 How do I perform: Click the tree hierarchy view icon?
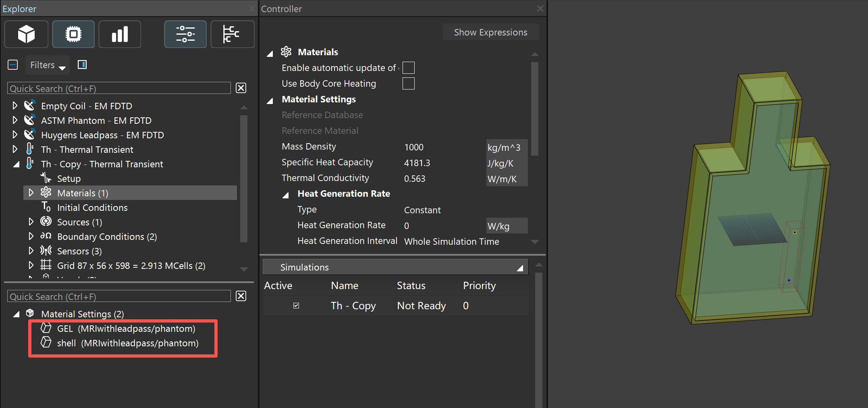[232, 34]
